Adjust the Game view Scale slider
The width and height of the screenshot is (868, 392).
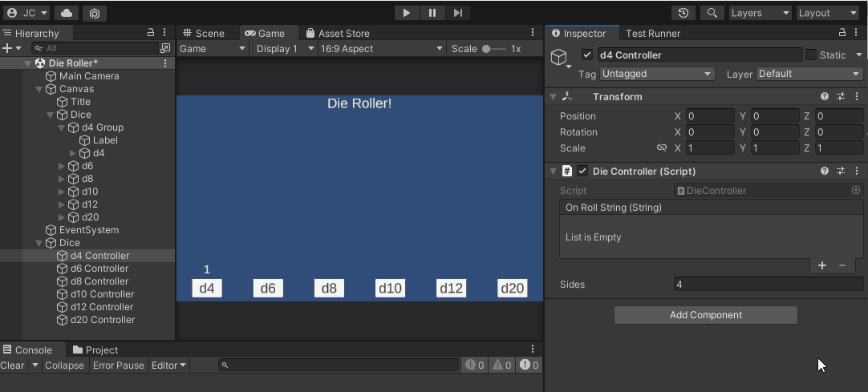(494, 49)
